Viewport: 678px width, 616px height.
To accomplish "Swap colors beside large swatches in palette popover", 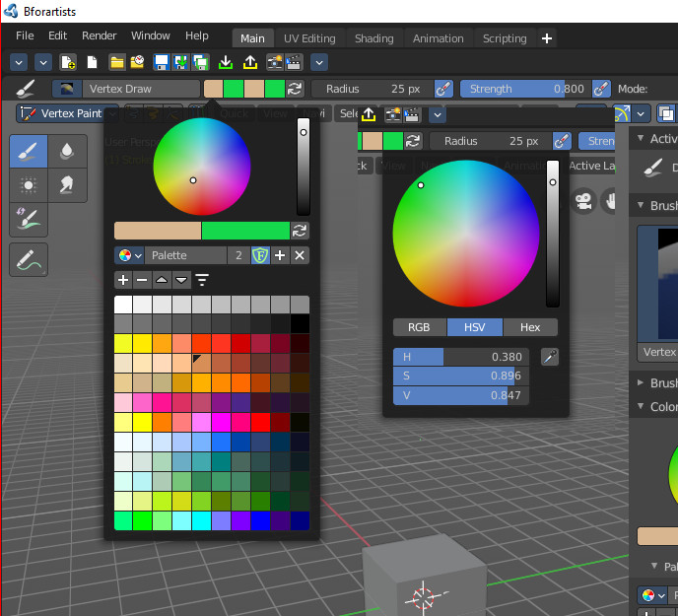I will [300, 231].
